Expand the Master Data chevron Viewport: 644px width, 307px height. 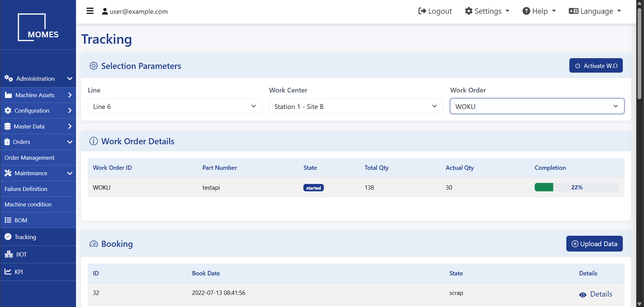click(70, 126)
